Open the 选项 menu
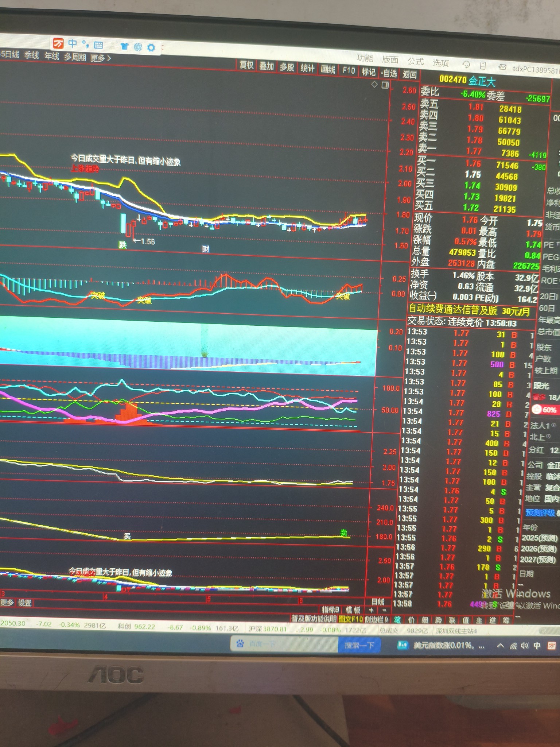Screen dimensions: 560x747 point(440,63)
